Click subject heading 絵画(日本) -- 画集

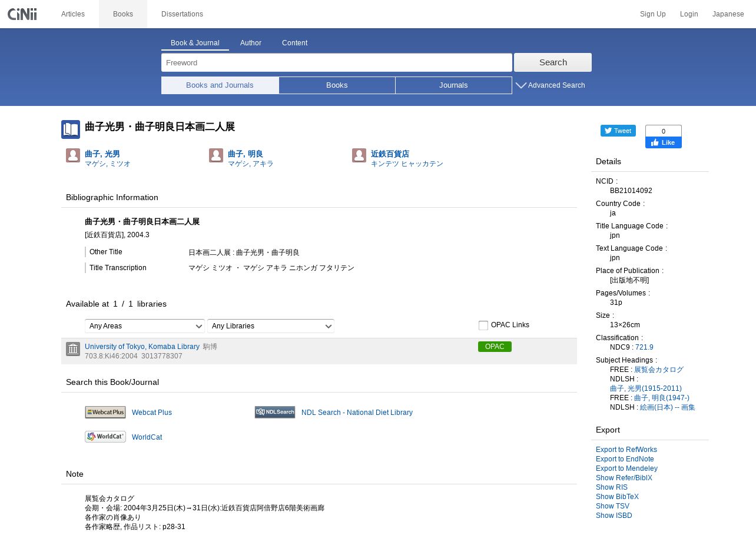click(x=668, y=407)
